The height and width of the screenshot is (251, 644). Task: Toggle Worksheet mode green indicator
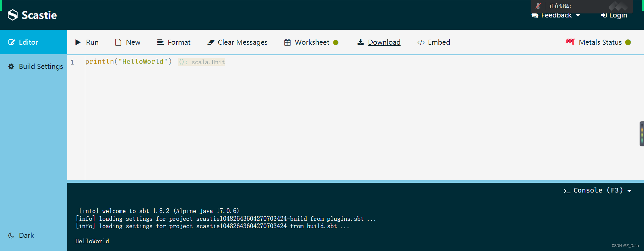(x=336, y=42)
